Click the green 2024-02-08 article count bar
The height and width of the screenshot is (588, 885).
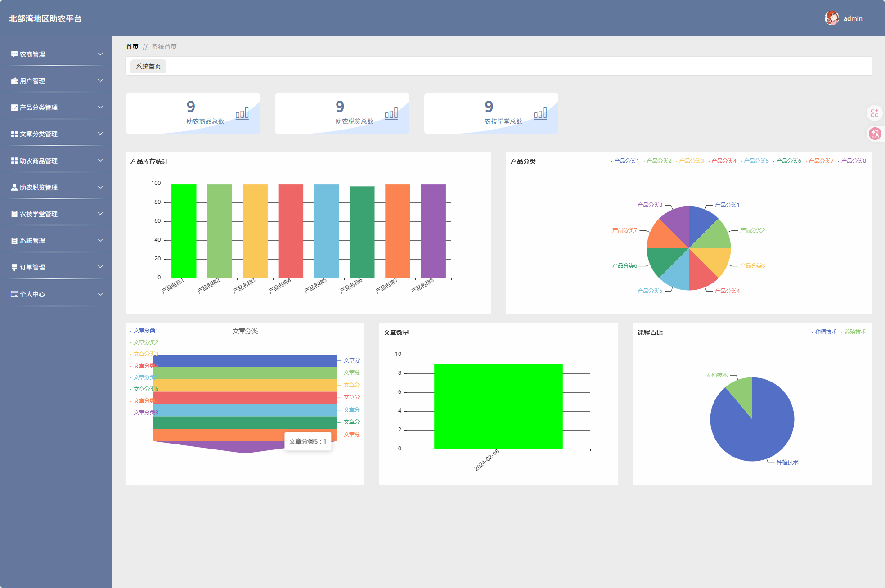(x=499, y=406)
